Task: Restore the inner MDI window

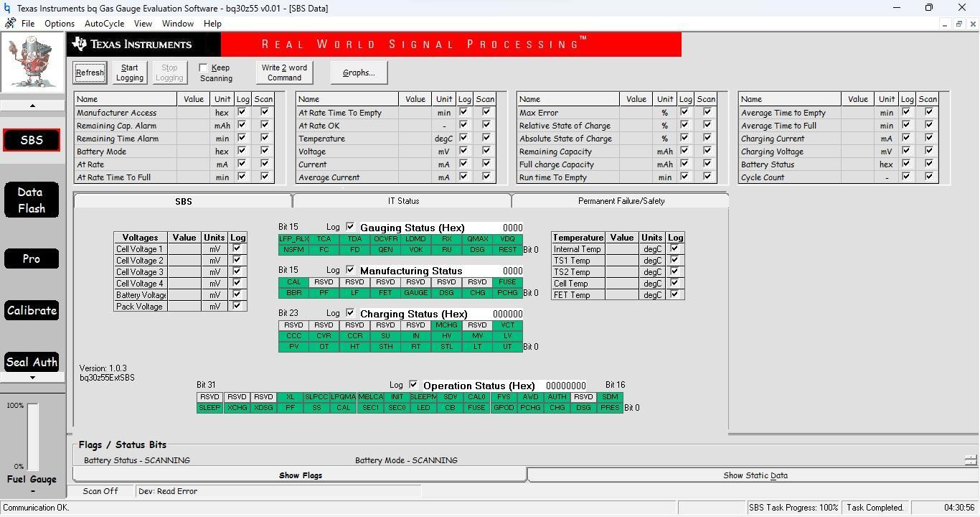Action: tap(958, 24)
